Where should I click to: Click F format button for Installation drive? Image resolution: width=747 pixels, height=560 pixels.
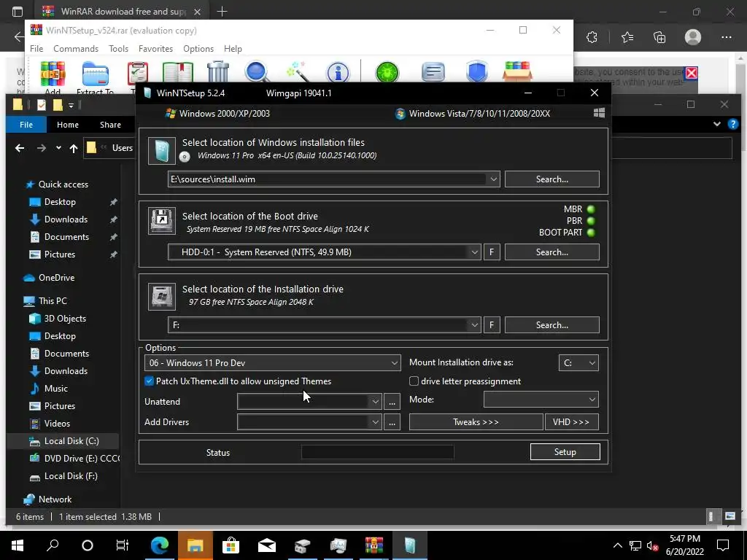tap(492, 324)
